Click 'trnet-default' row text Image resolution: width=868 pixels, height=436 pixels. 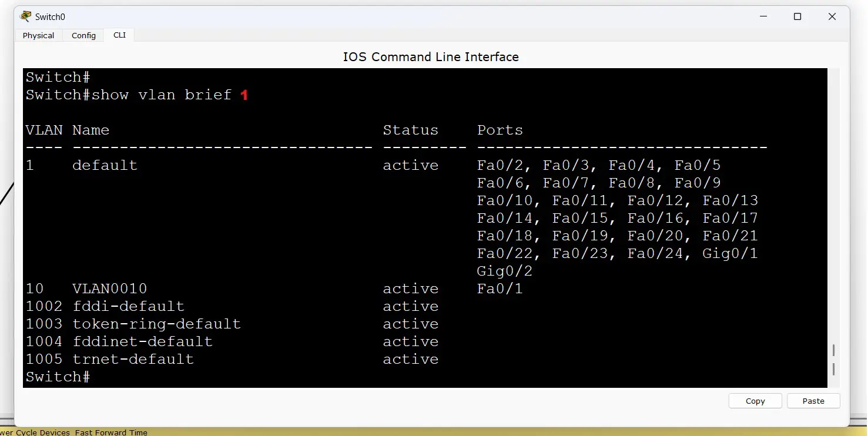[x=133, y=359]
